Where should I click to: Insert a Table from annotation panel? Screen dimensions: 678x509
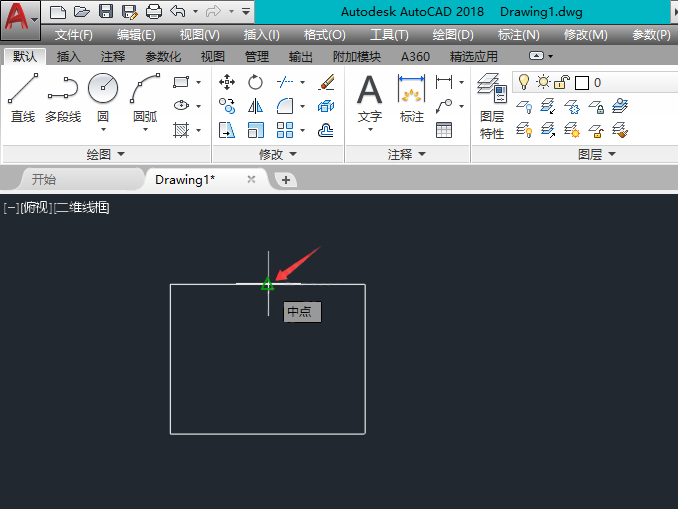click(444, 130)
